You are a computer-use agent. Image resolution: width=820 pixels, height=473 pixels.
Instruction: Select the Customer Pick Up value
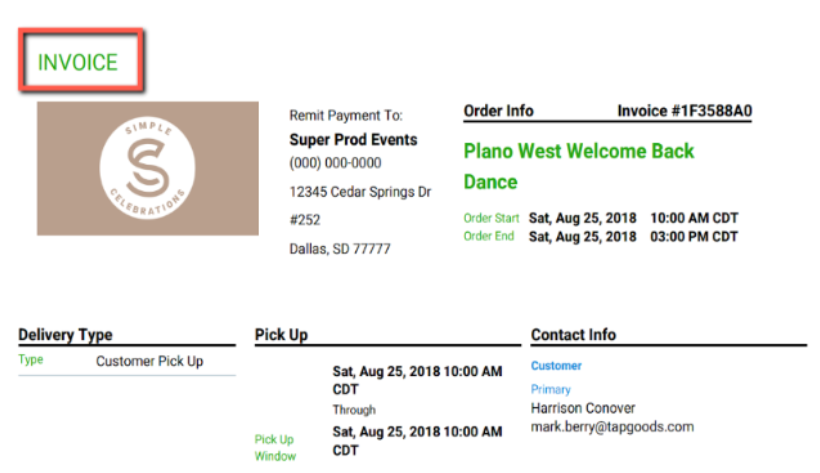click(149, 361)
